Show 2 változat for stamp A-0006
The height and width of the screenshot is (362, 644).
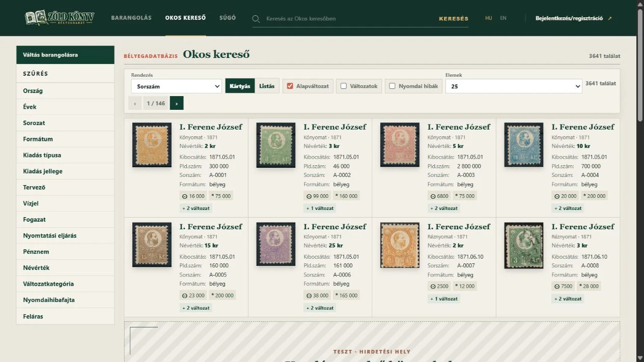point(320,308)
